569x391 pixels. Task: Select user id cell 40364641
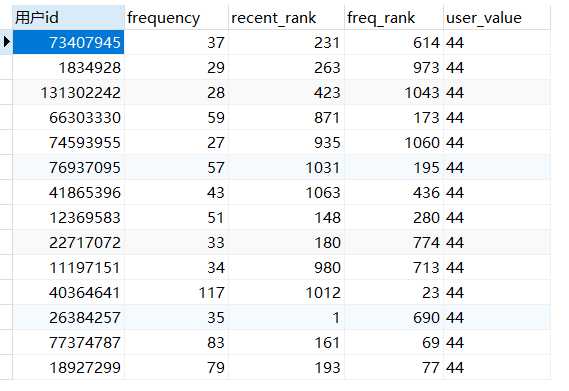(x=68, y=293)
